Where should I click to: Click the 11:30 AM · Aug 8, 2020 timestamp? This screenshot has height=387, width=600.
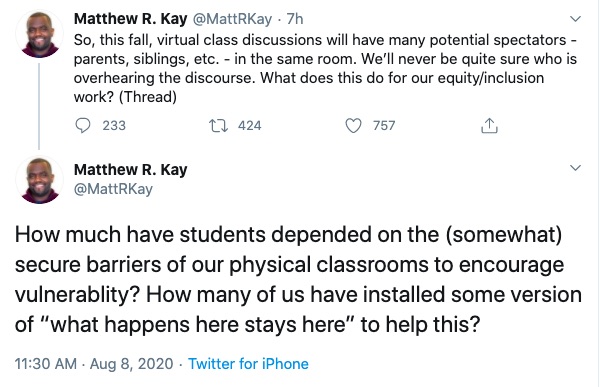94,364
